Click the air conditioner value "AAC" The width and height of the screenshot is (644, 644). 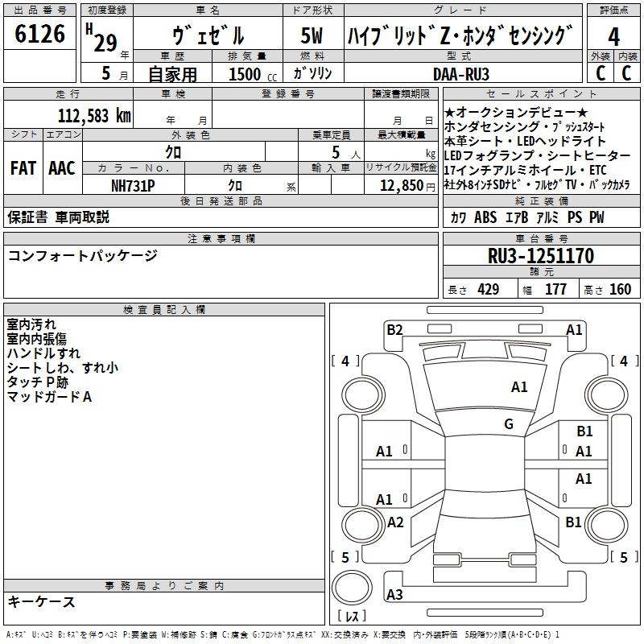(62, 168)
